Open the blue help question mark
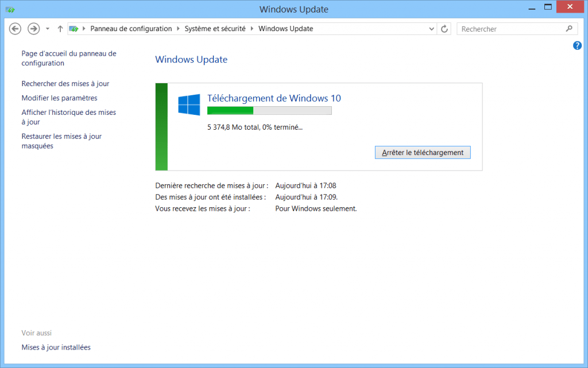The height and width of the screenshot is (368, 588). click(x=577, y=46)
